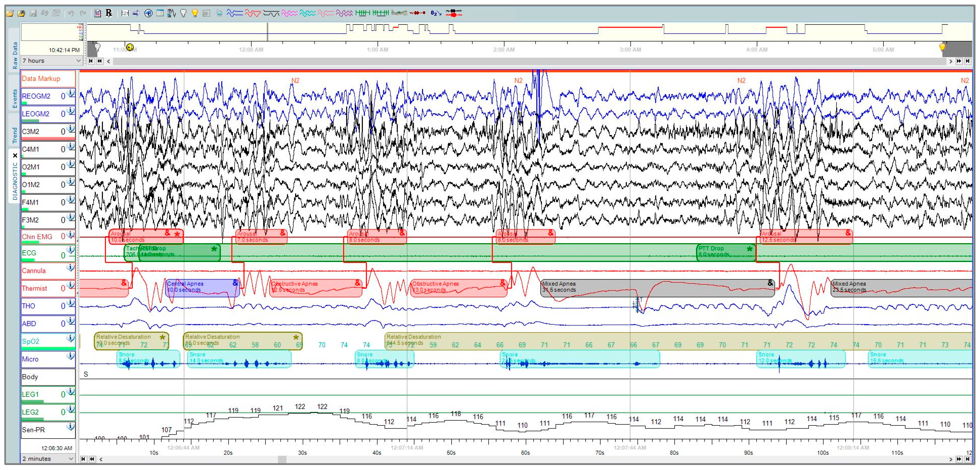Toggle info icon on REOGM2 channel
The width and height of the screenshot is (980, 470).
(x=71, y=93)
